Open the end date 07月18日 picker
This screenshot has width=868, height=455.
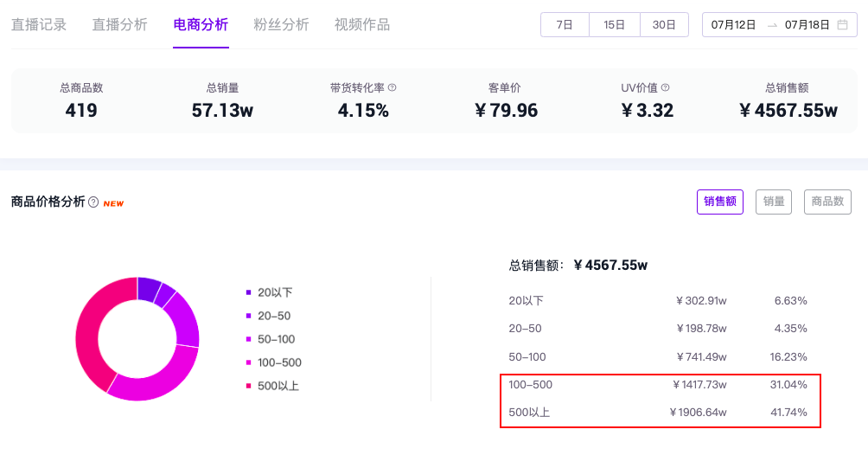coord(807,25)
